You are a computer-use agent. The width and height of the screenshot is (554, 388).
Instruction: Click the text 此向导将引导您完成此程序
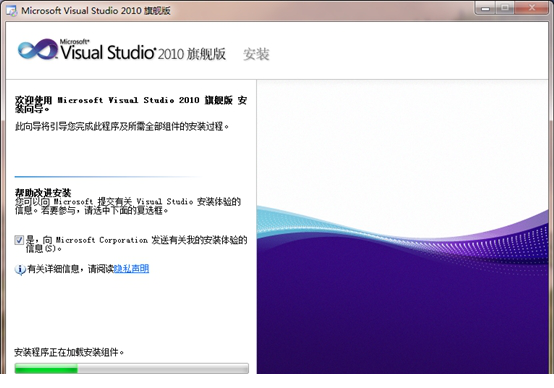click(x=122, y=126)
